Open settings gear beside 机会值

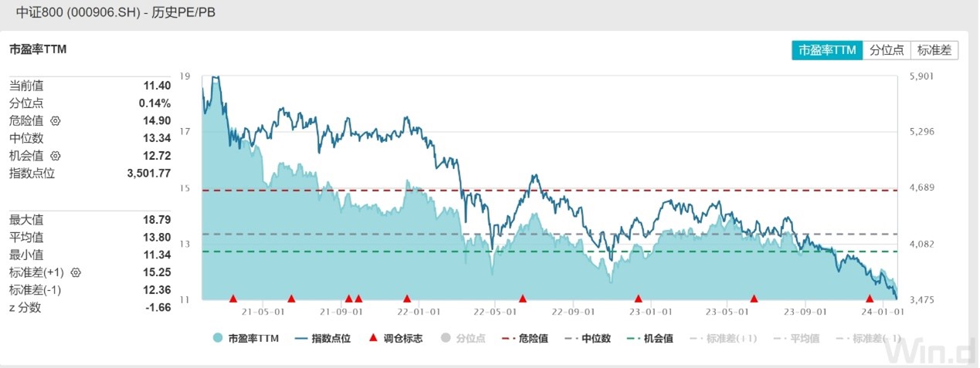(x=55, y=156)
